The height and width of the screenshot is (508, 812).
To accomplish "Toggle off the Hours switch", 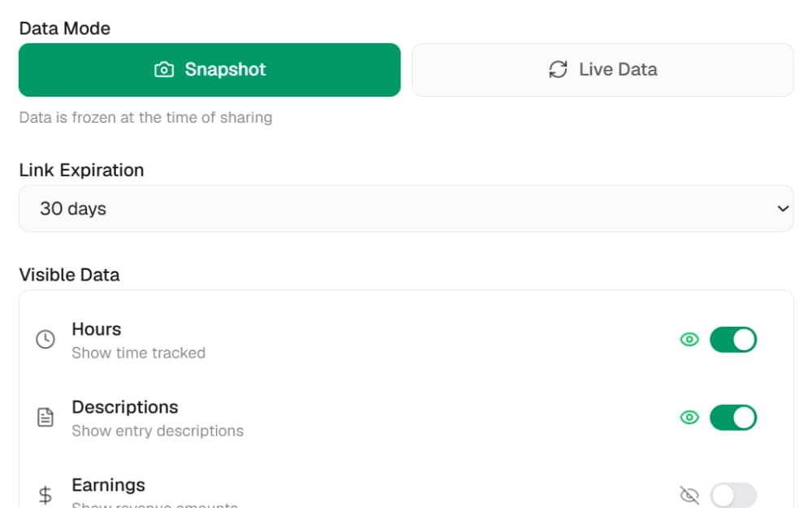I will [x=732, y=340].
